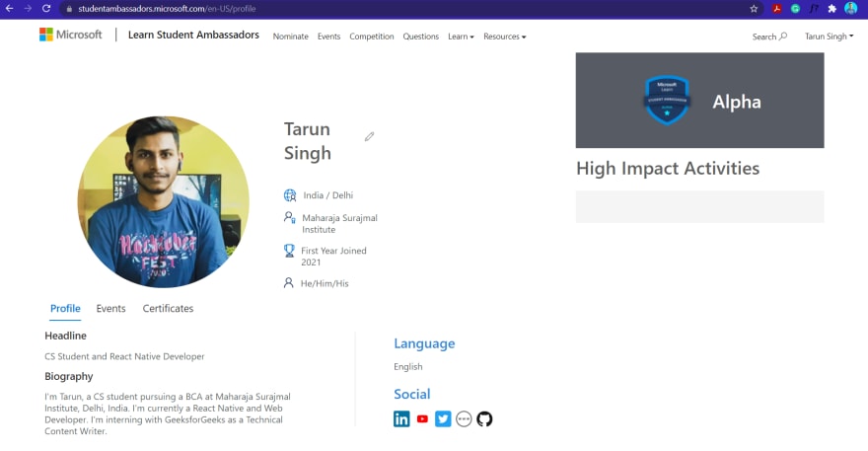Viewport: 868px width, 451px height.
Task: Open the red PDF extension icon
Action: point(776,8)
